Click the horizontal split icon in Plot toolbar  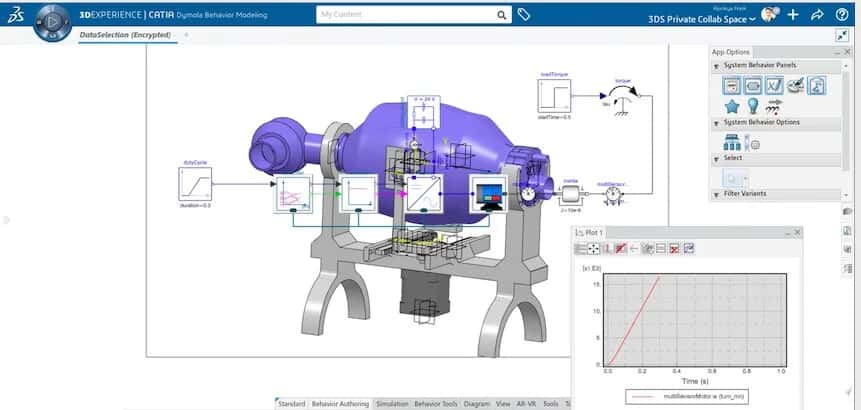661,249
